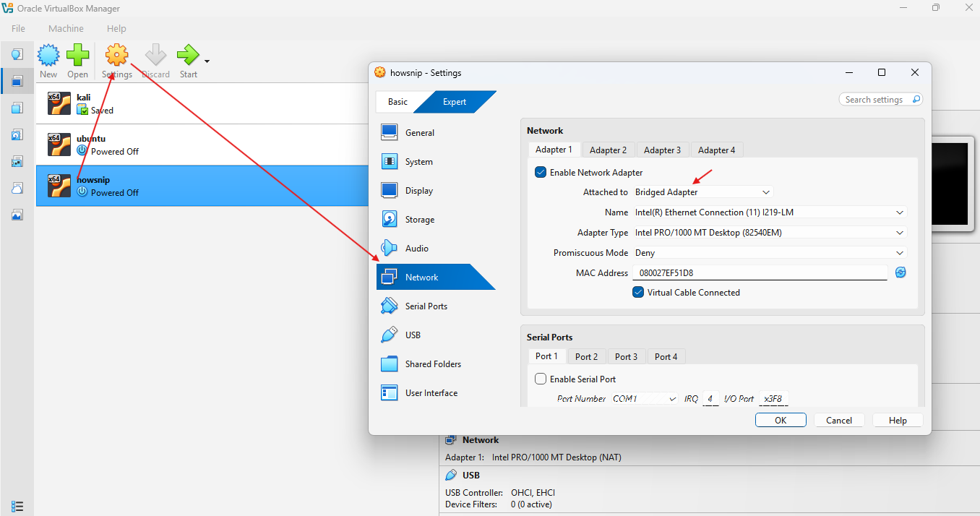Click the ubuntu x64 OS icon

[x=59, y=145]
